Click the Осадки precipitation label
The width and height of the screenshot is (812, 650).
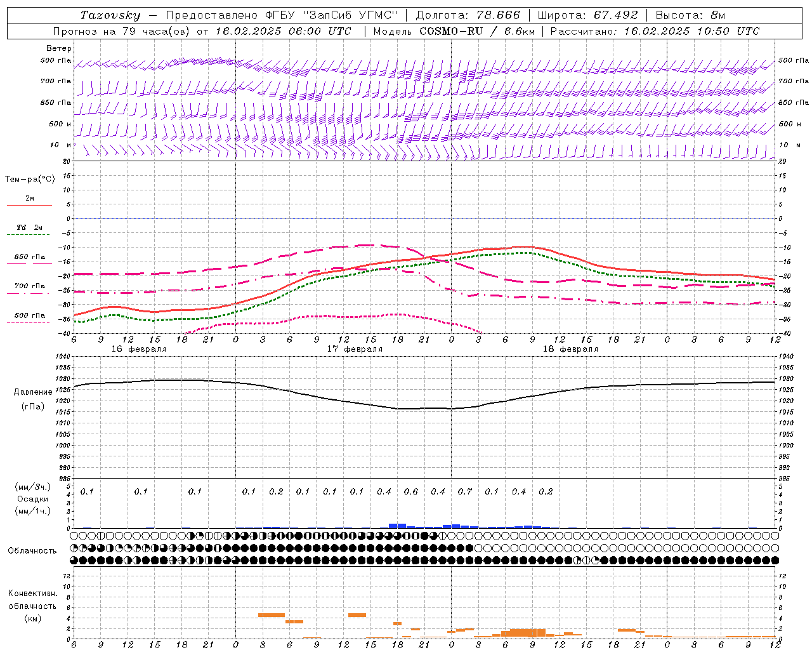(x=32, y=499)
